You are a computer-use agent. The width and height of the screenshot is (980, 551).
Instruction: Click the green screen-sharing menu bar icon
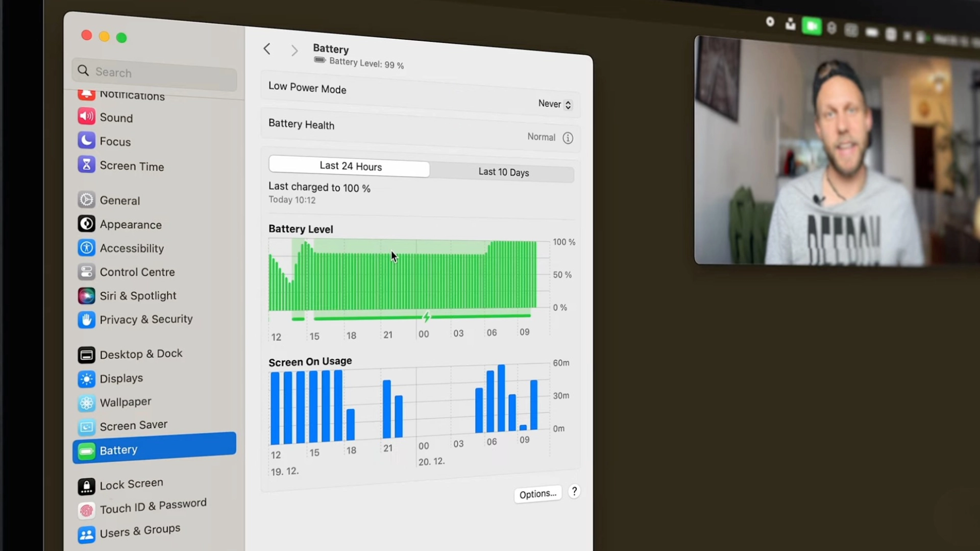(812, 27)
